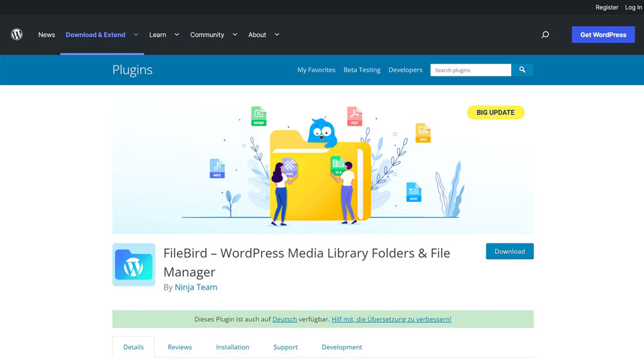Switch to the Support tab
The image size is (644, 362).
point(286,347)
